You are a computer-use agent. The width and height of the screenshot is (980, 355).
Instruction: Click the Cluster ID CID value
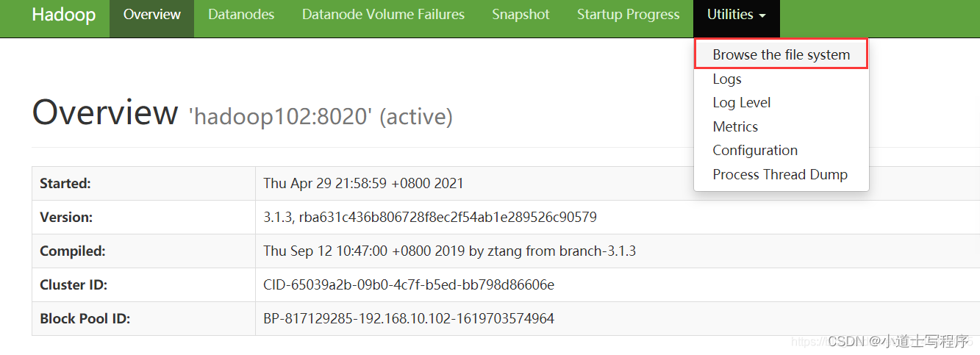click(x=409, y=285)
